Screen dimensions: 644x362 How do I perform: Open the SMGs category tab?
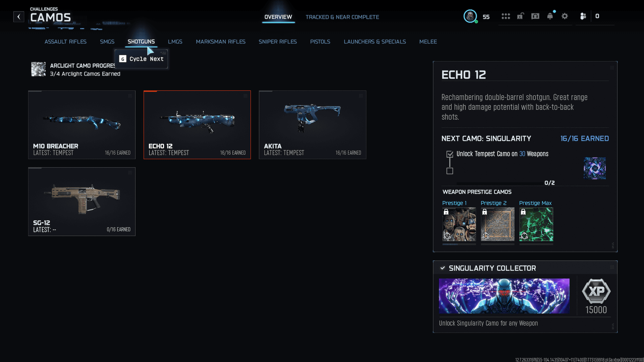click(x=107, y=42)
